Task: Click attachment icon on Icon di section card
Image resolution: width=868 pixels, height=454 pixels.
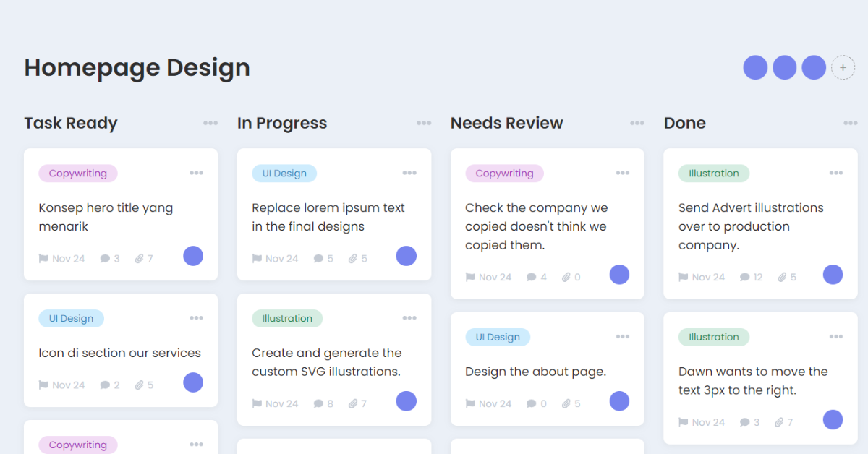Action: (140, 385)
